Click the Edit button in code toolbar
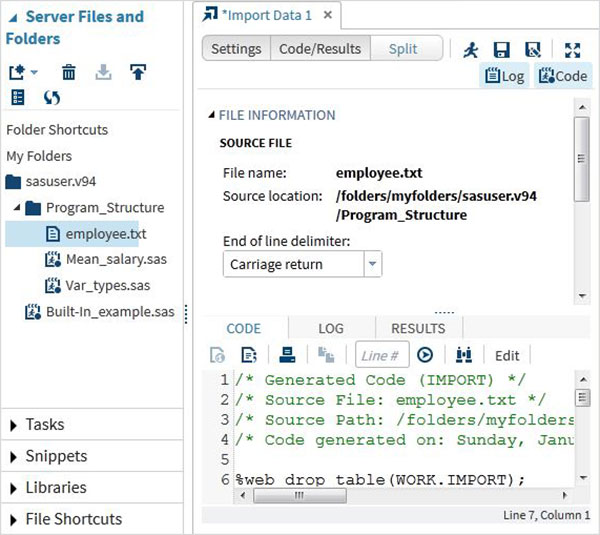The height and width of the screenshot is (535, 600). click(507, 355)
